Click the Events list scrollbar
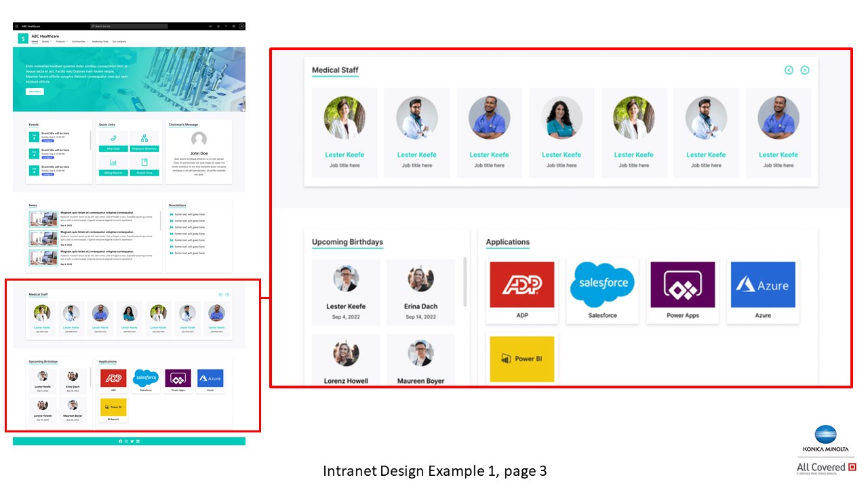868x488 pixels. coord(90,140)
